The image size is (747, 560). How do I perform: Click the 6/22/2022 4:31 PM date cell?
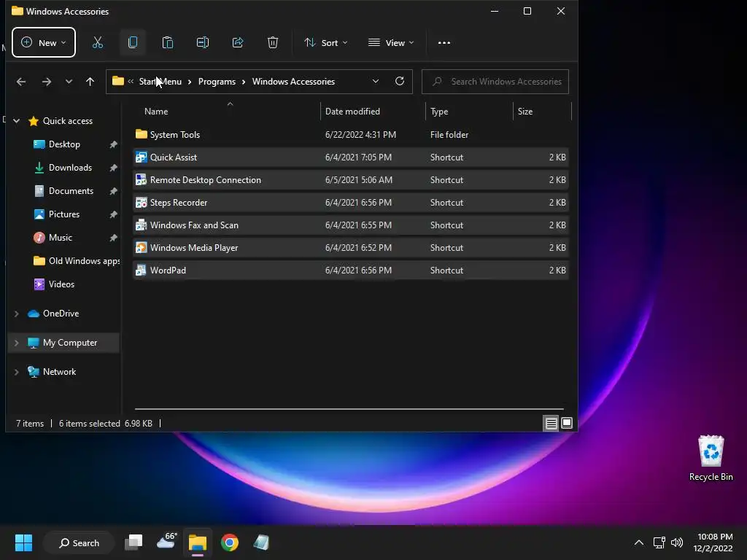pyautogui.click(x=360, y=135)
